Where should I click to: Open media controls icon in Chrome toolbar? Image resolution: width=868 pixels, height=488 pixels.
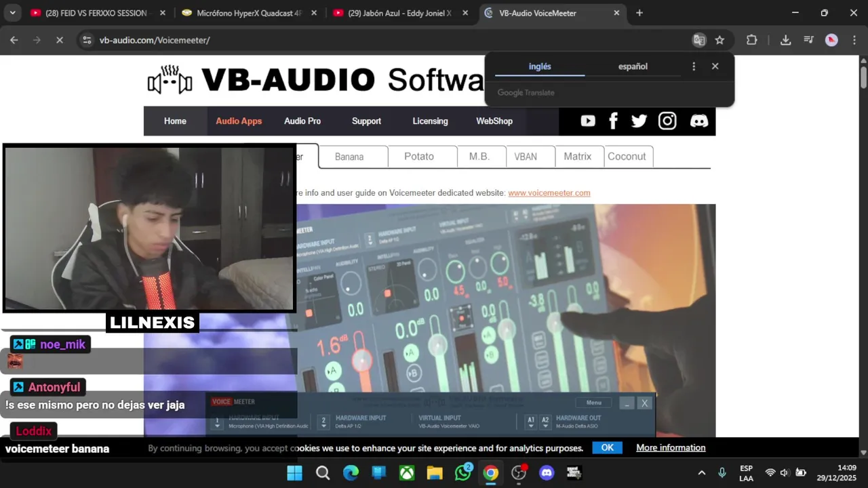(808, 40)
